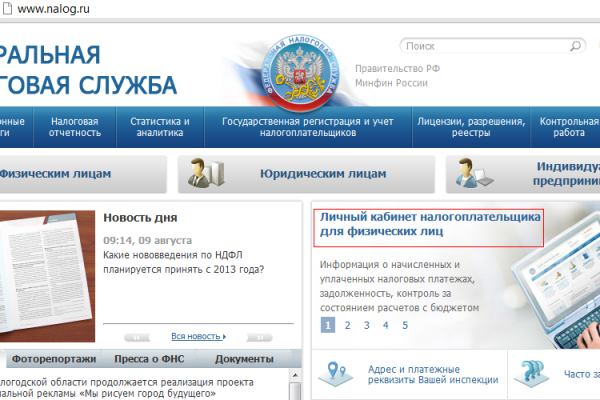Viewport: 600px width, 400px height.
Task: Switch to the Документы tab
Action: pyautogui.click(x=244, y=359)
